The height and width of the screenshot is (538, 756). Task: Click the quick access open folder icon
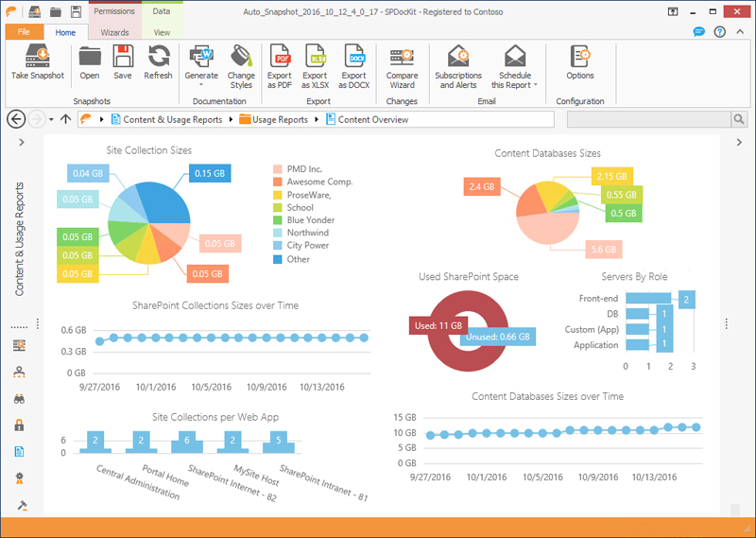pyautogui.click(x=56, y=11)
